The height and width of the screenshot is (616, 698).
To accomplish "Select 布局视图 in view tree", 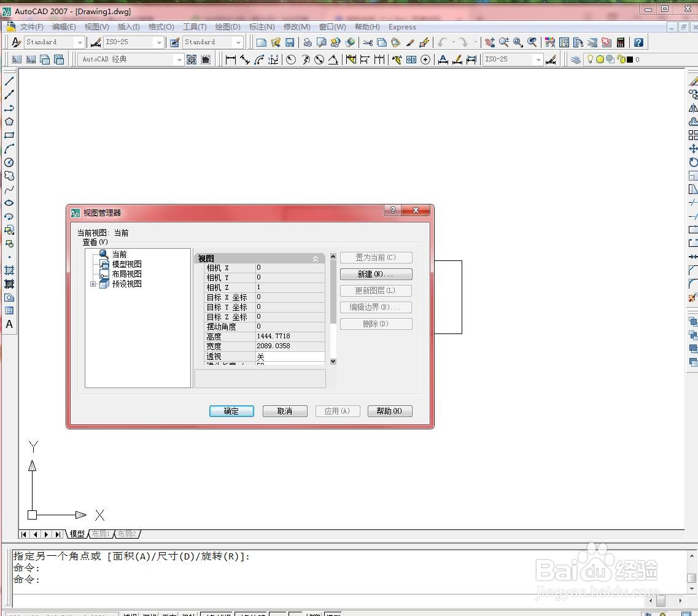I will (126, 274).
